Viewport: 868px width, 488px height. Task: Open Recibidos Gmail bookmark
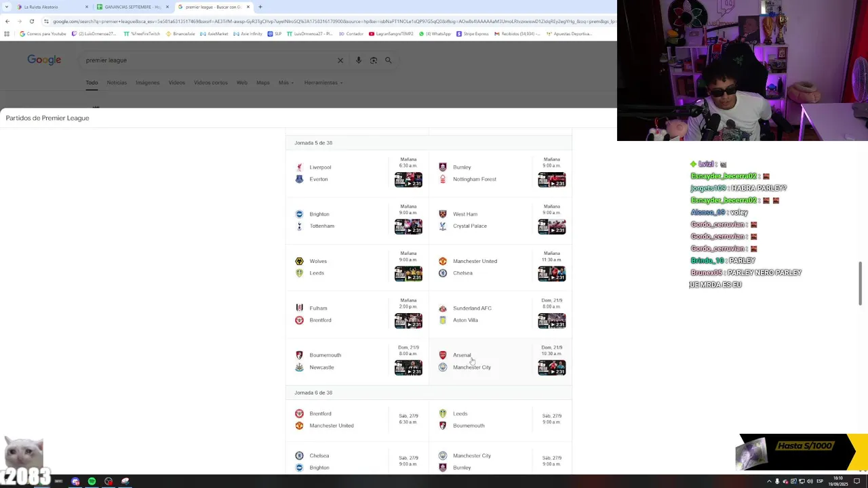(x=517, y=34)
